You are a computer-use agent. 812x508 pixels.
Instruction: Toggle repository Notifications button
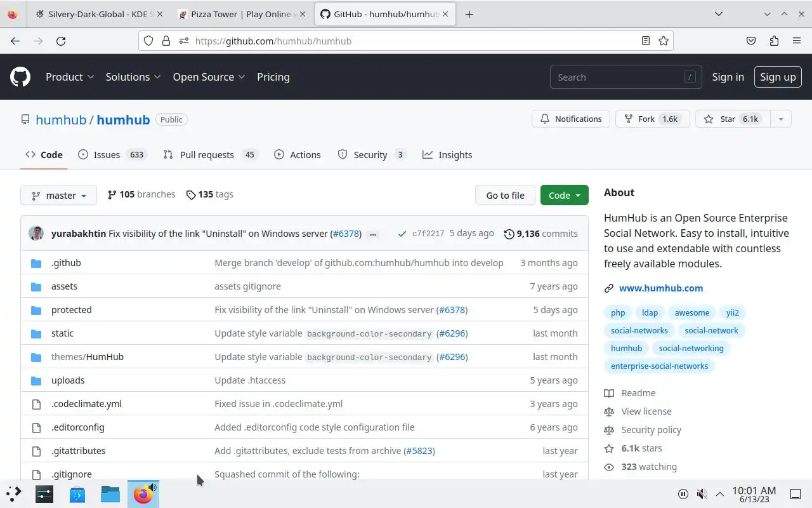[x=571, y=119]
